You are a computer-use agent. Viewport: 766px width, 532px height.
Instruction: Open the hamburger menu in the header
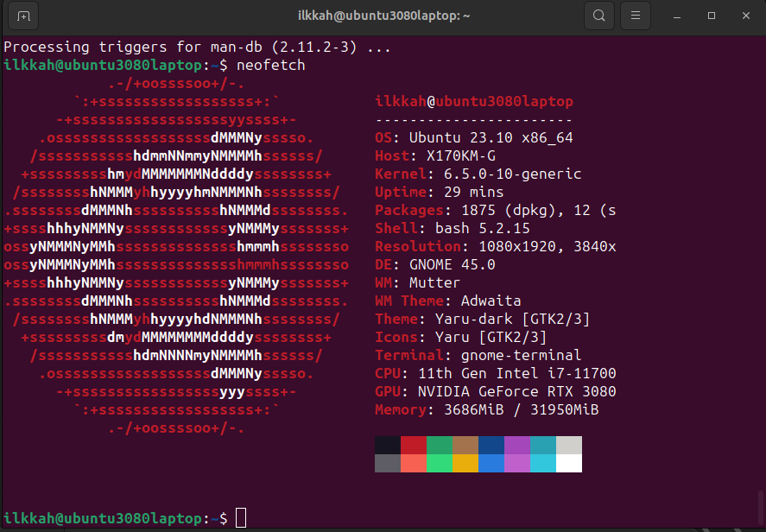635,16
